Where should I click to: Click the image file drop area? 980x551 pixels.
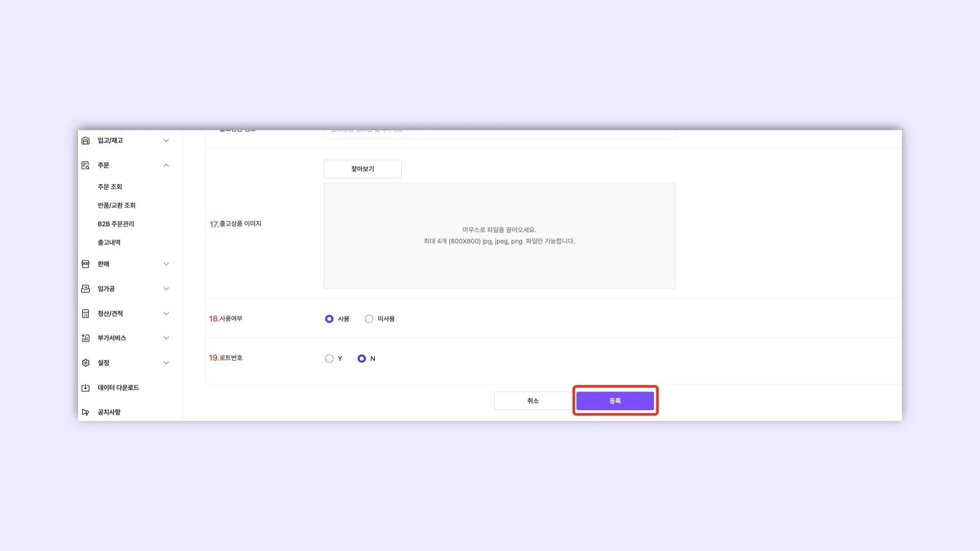[499, 236]
